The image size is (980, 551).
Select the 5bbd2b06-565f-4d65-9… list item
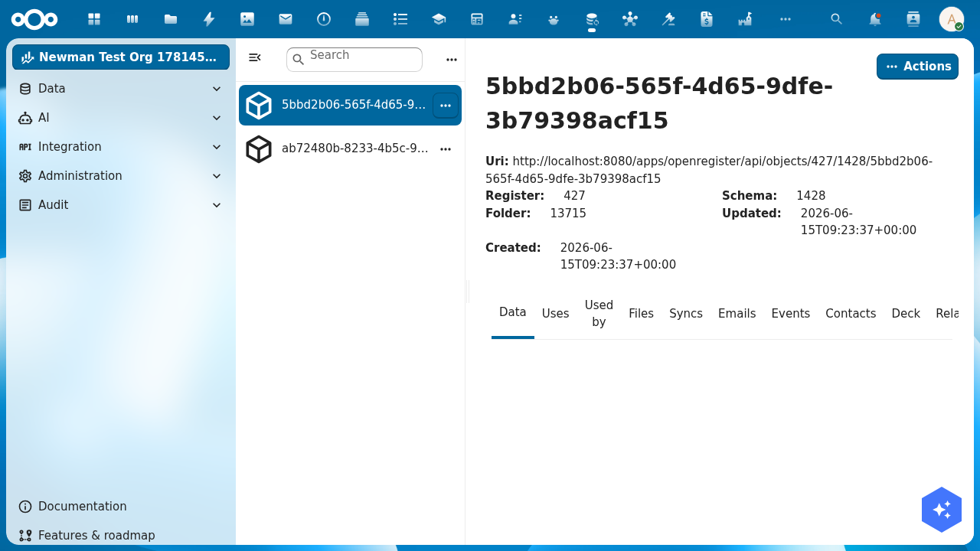point(350,106)
